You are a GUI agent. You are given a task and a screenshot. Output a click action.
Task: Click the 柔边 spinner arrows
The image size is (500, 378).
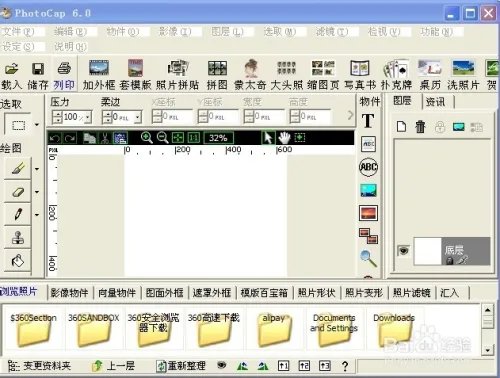click(x=107, y=117)
